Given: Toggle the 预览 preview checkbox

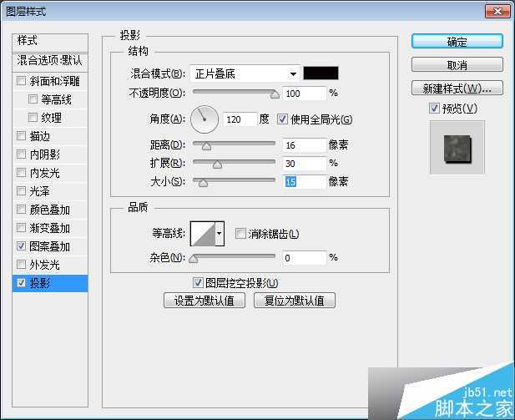Looking at the screenshot, I should point(433,109).
